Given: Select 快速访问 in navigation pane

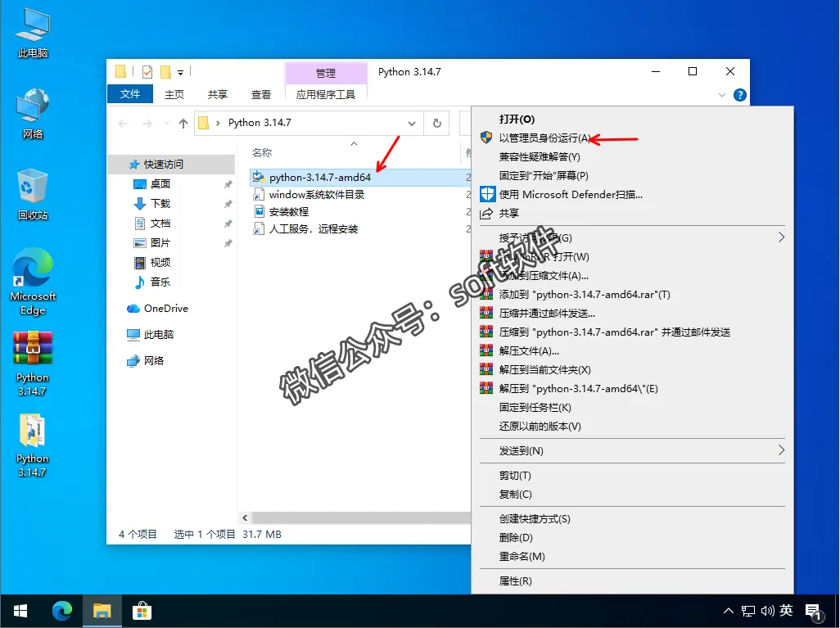Looking at the screenshot, I should pyautogui.click(x=171, y=164).
